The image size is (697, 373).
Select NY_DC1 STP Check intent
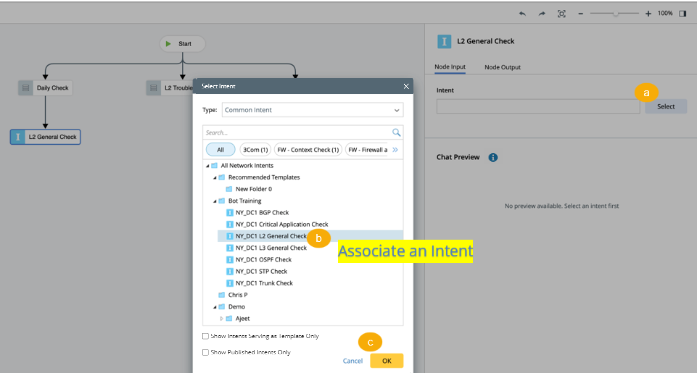point(261,271)
